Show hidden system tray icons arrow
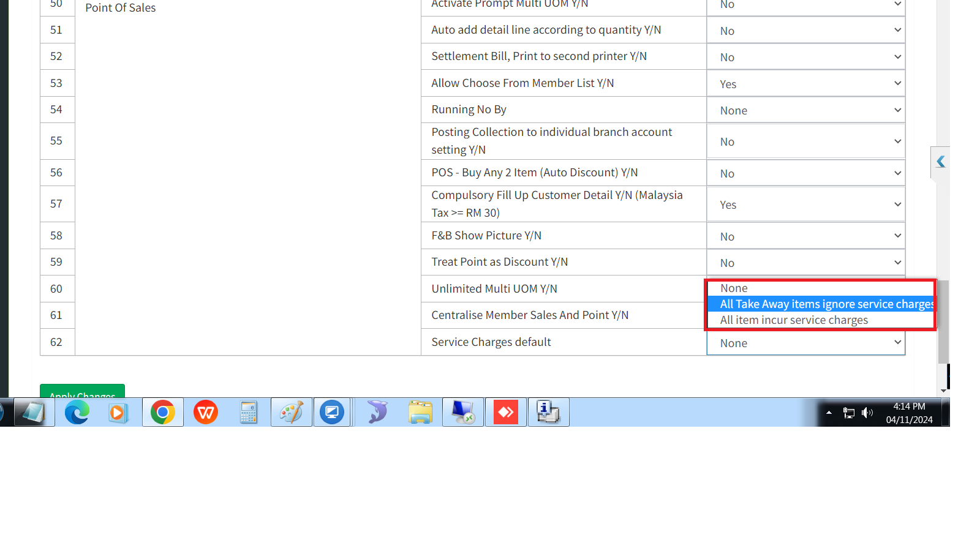This screenshot has width=980, height=551. 829,413
